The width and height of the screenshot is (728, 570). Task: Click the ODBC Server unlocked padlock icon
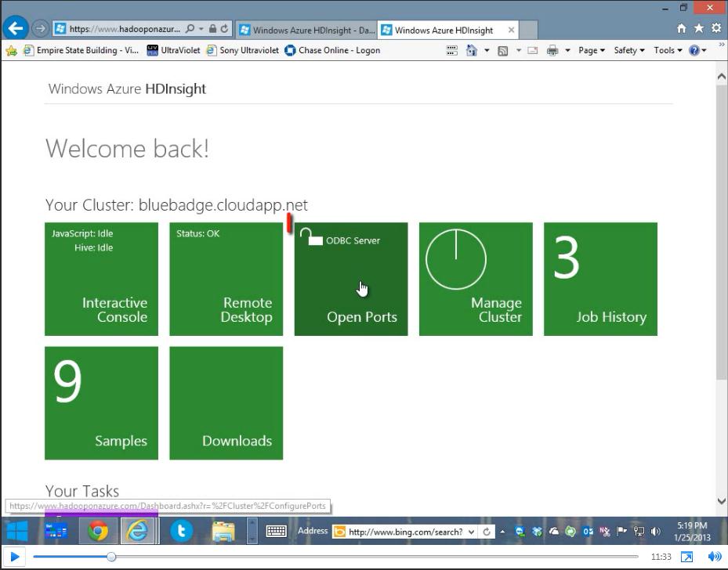click(x=312, y=237)
